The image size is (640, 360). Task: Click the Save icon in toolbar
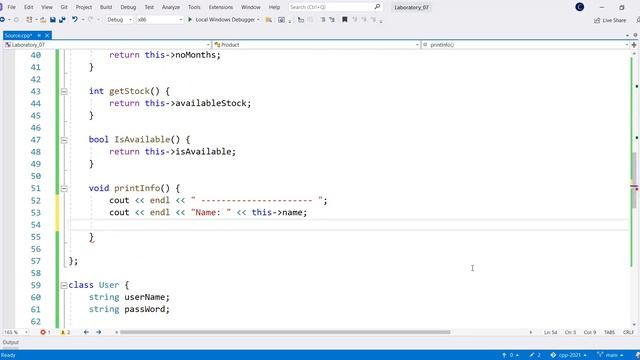coord(53,20)
